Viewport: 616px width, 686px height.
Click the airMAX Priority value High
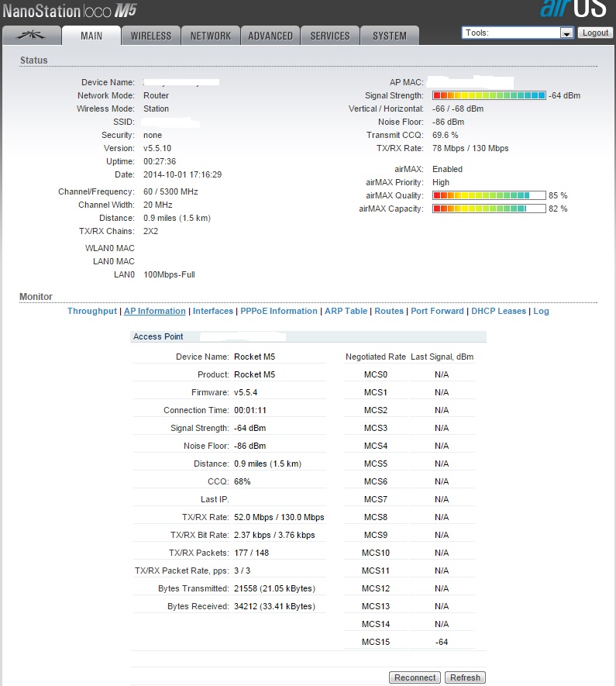click(x=441, y=182)
